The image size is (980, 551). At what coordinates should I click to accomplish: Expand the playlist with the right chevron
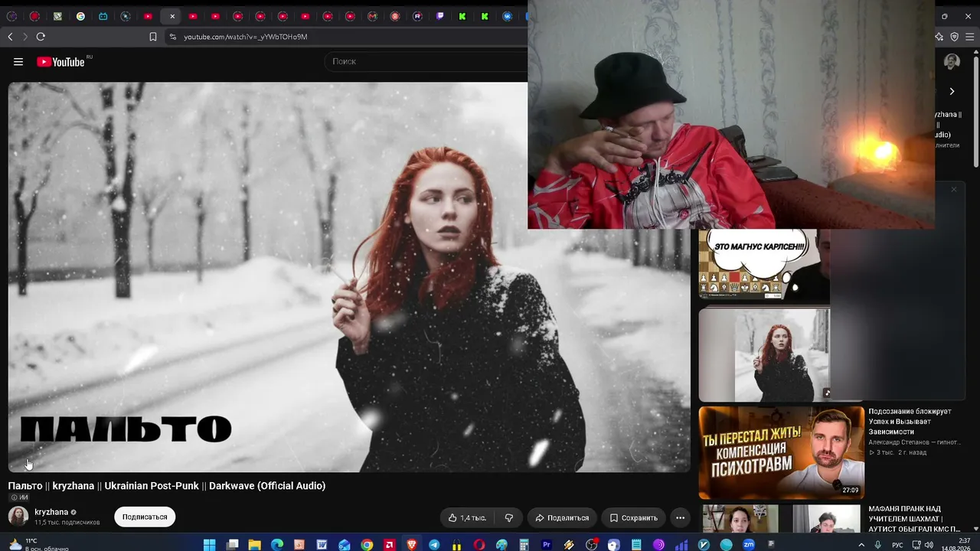pyautogui.click(x=952, y=91)
